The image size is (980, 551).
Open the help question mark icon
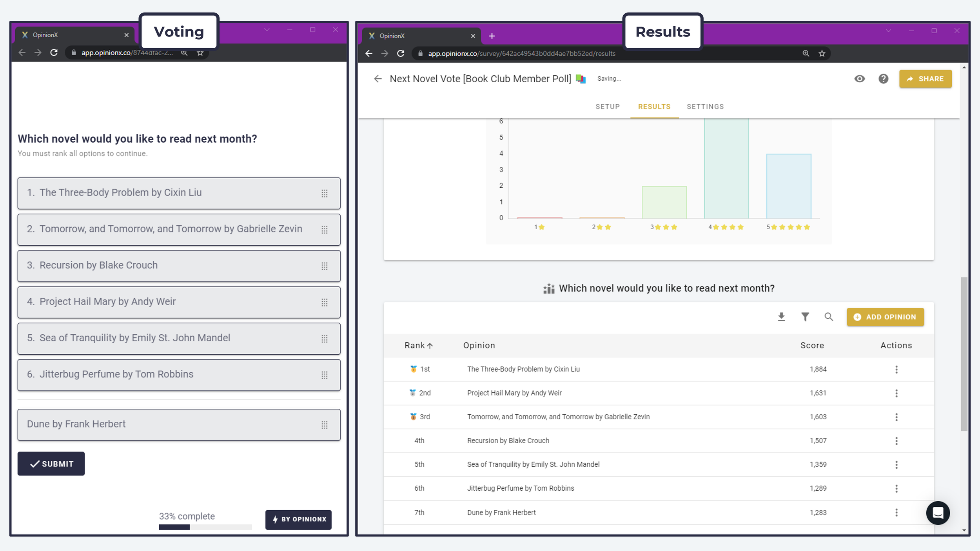tap(883, 79)
